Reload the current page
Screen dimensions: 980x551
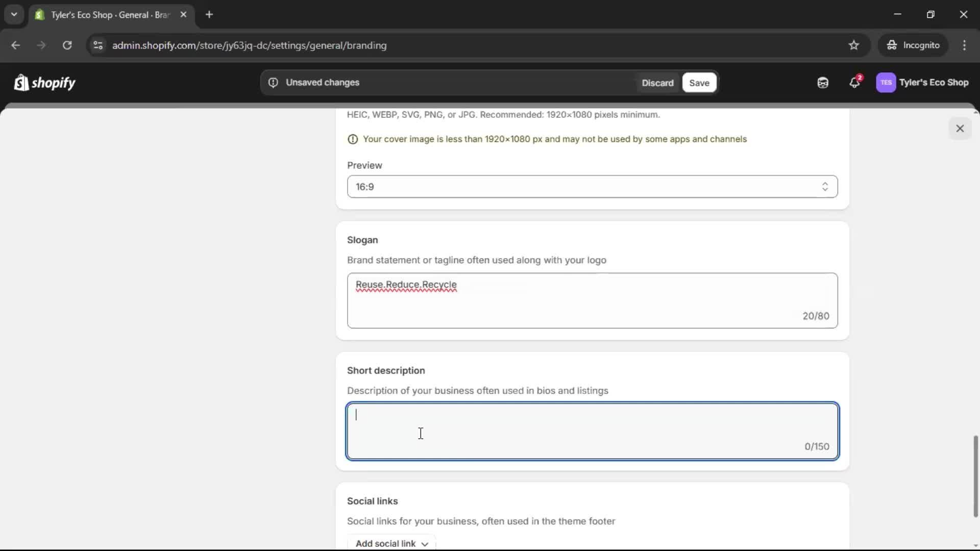point(67,45)
